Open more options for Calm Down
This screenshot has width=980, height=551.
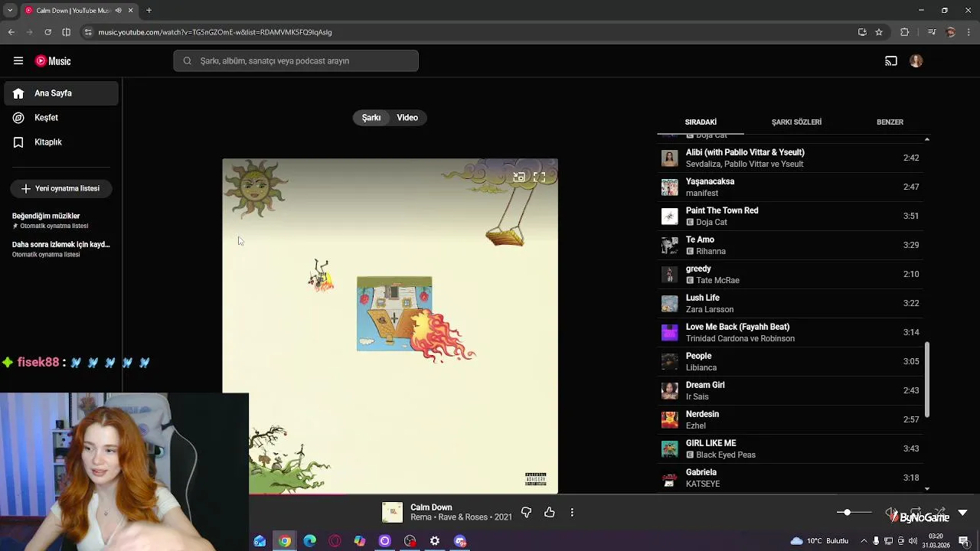[x=572, y=513]
